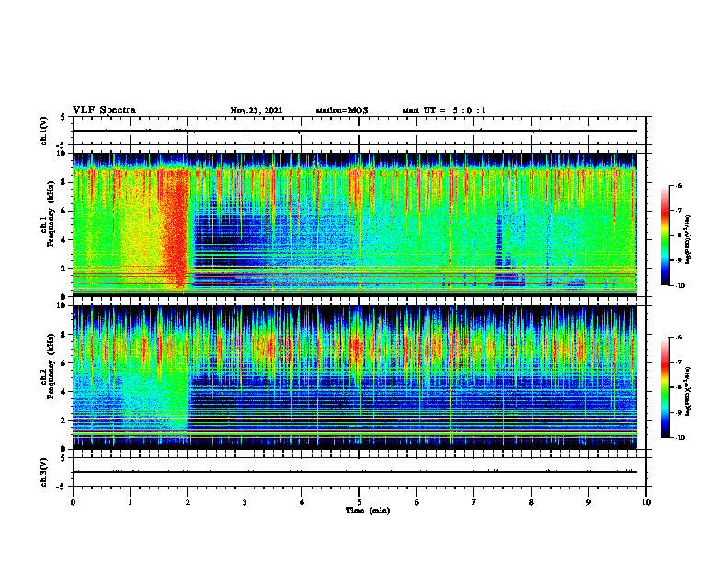Click the ch.1 voltage waveform trace
The height and width of the screenshot is (563, 728).
click(355, 131)
